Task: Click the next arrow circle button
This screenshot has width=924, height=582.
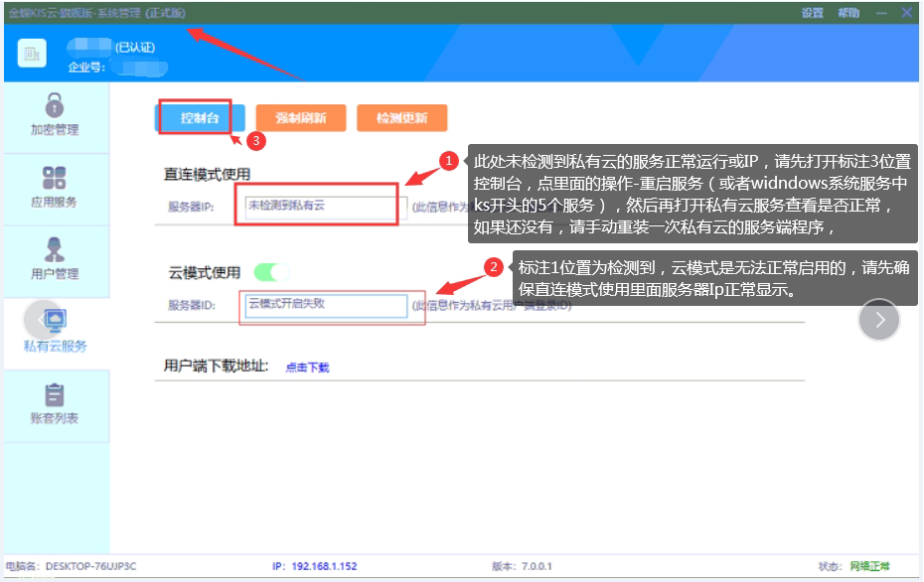Action: (878, 320)
